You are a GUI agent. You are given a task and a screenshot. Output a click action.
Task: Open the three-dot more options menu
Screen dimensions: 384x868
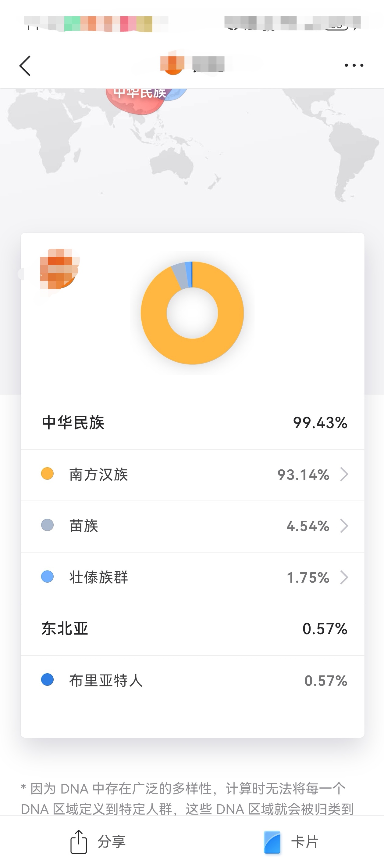(x=354, y=65)
